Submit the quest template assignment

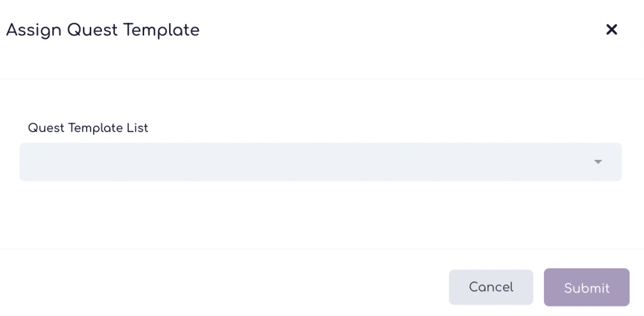(x=586, y=288)
